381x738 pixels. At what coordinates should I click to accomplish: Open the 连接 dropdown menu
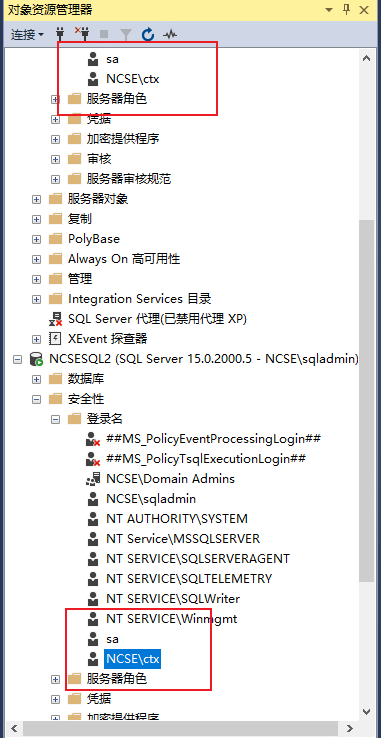click(27, 34)
